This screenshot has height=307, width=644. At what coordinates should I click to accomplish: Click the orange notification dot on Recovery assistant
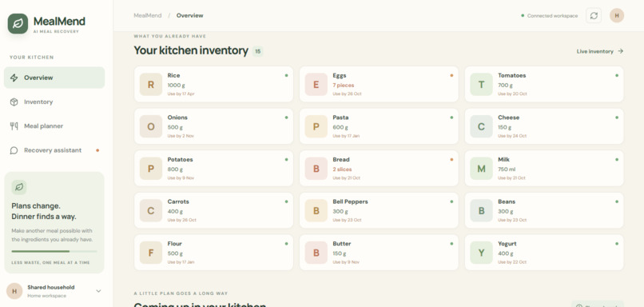click(97, 150)
